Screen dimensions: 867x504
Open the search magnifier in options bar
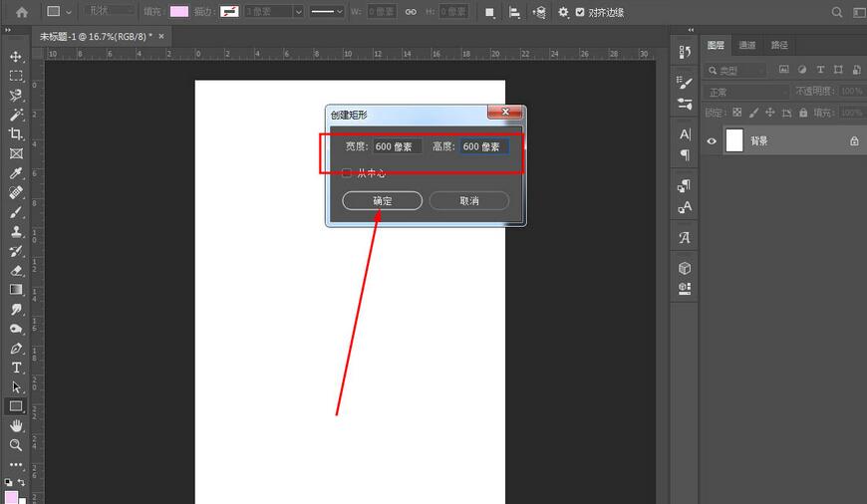pyautogui.click(x=837, y=12)
